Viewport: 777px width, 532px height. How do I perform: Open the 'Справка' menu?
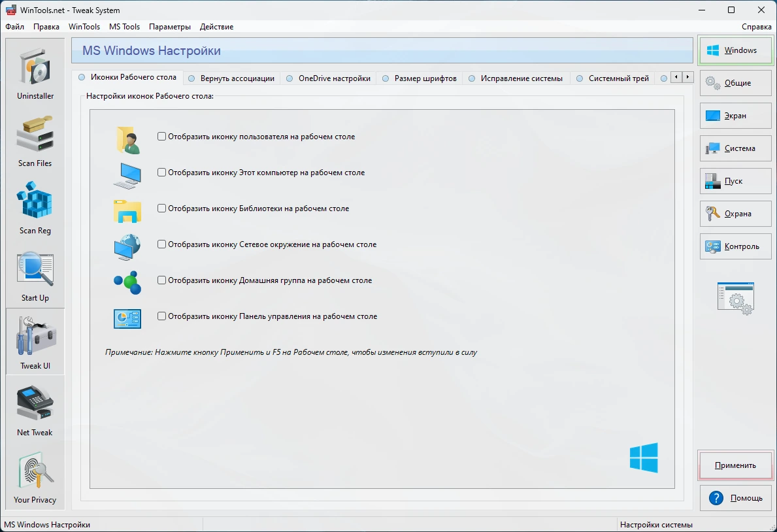756,27
